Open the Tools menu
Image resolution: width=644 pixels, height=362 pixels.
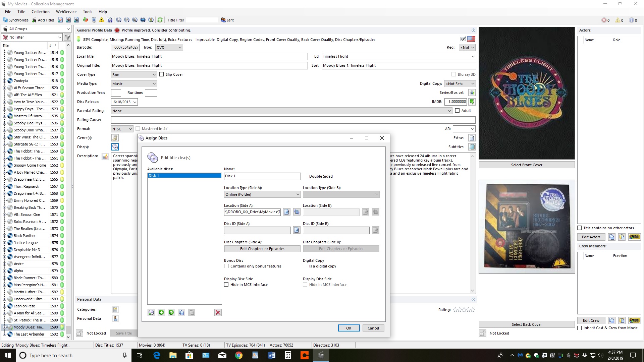[x=88, y=12]
